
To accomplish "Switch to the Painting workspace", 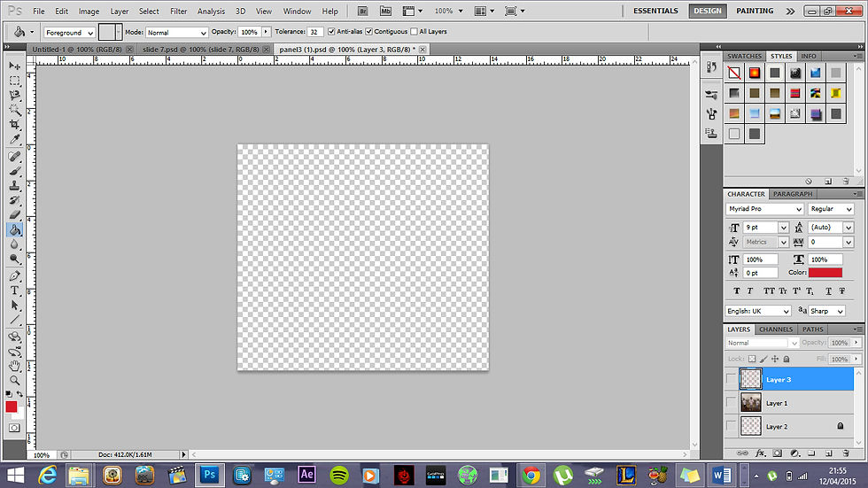I will pos(755,11).
